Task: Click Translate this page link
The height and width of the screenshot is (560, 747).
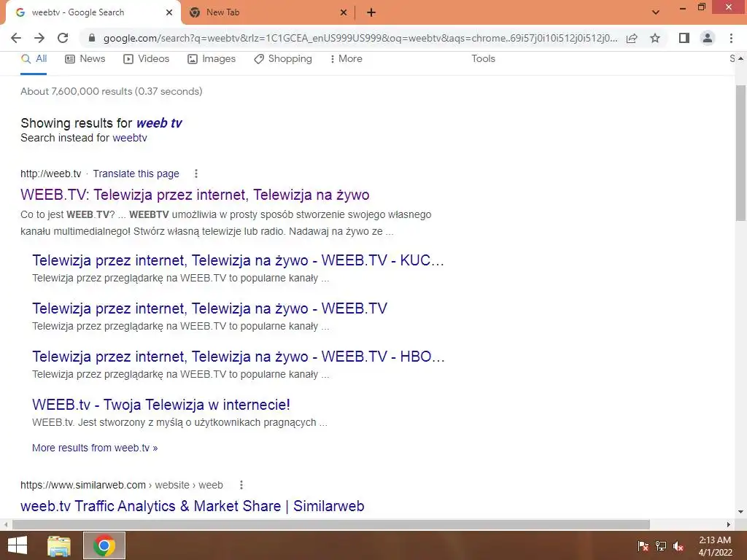Action: point(136,174)
